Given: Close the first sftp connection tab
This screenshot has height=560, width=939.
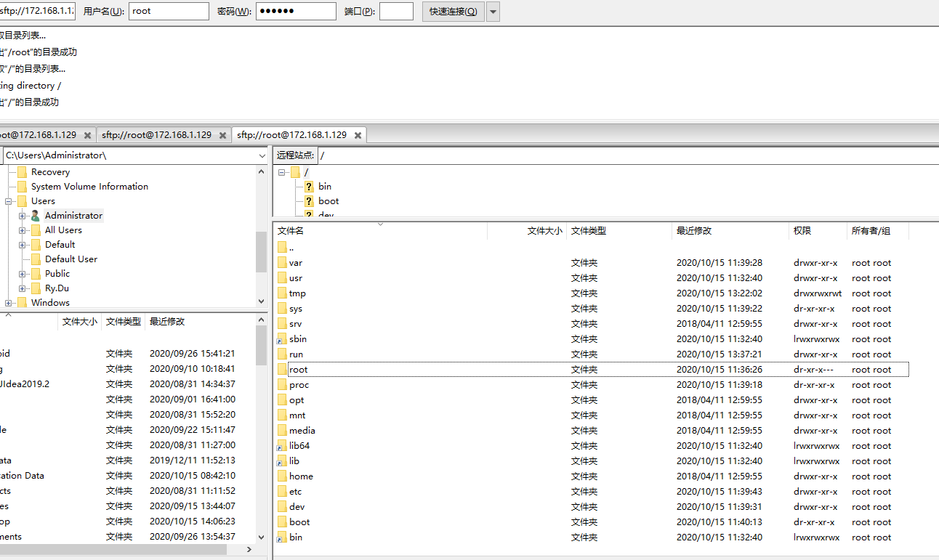Looking at the screenshot, I should click(87, 135).
